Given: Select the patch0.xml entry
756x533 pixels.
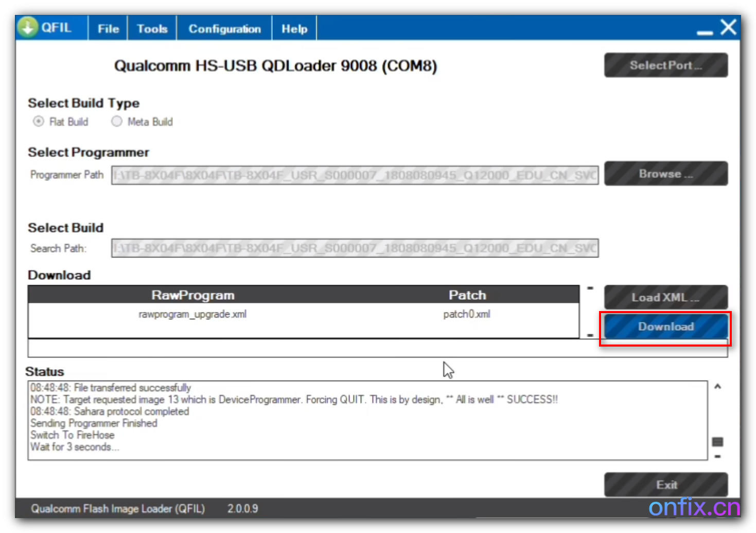Looking at the screenshot, I should (466, 314).
